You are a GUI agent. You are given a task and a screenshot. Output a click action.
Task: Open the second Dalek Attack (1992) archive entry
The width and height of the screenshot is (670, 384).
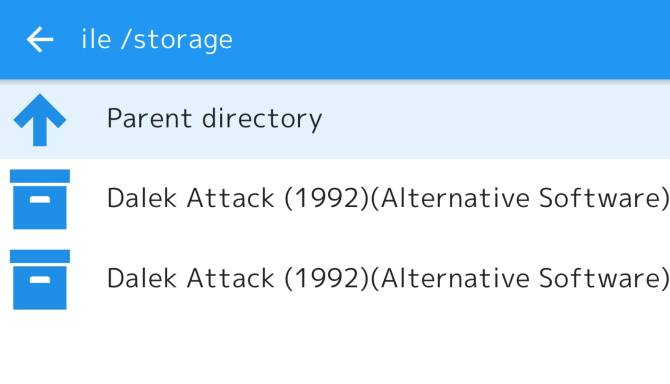[335, 279]
